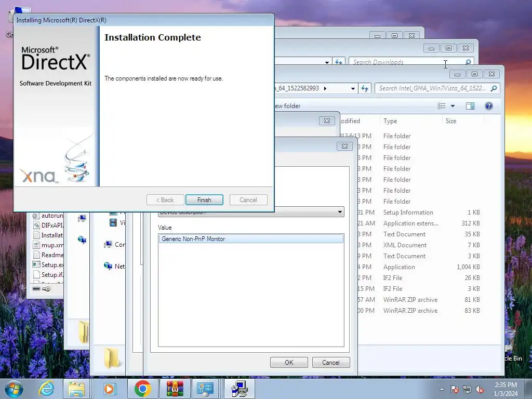Open Windows Media Player from taskbar

click(109, 389)
